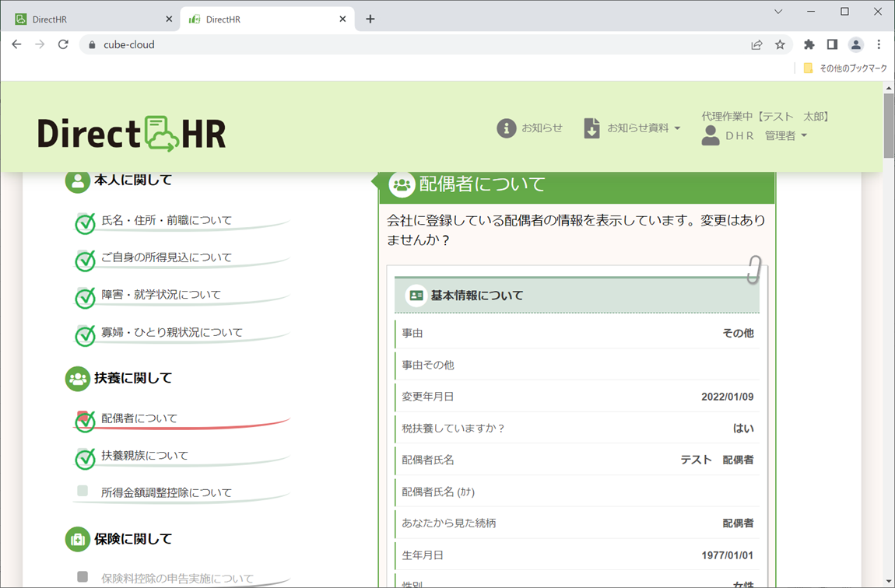Click the browser forward arrow
This screenshot has width=895, height=588.
[x=40, y=44]
